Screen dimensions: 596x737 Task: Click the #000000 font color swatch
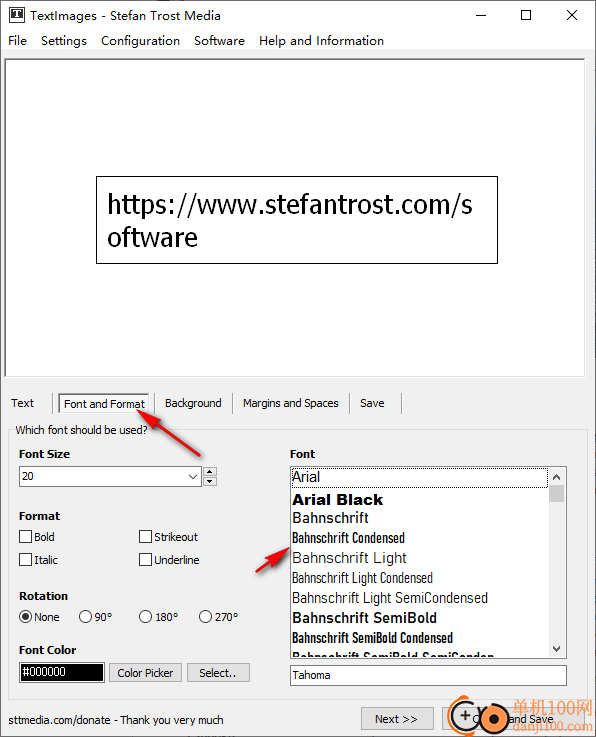pos(62,672)
